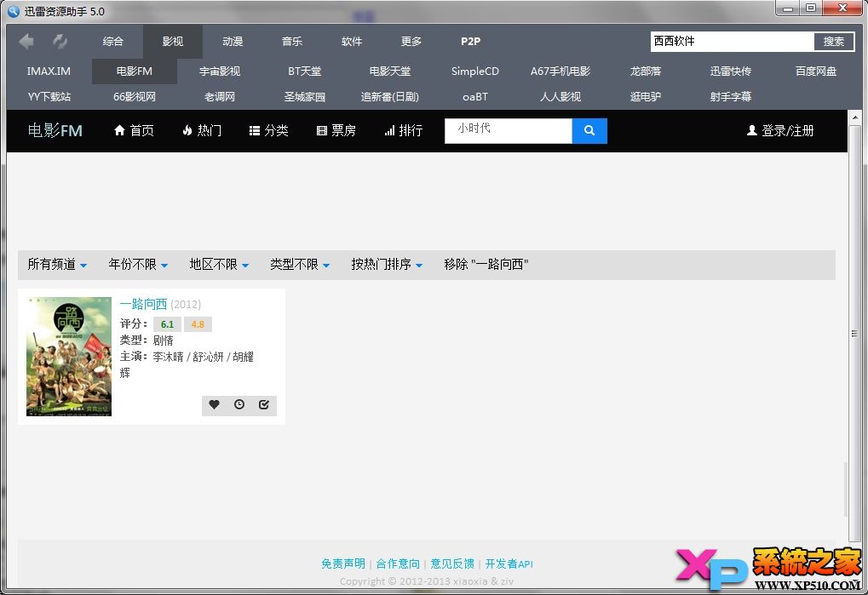Viewport: 868px width, 595px height.
Task: Click the 4.8 orange rating badge
Action: tap(198, 324)
